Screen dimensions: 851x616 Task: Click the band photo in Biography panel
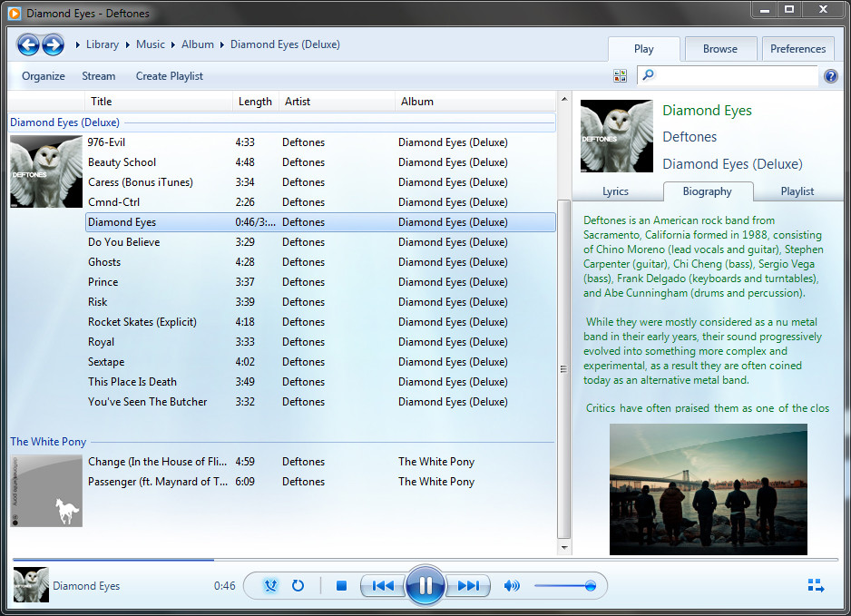point(709,490)
